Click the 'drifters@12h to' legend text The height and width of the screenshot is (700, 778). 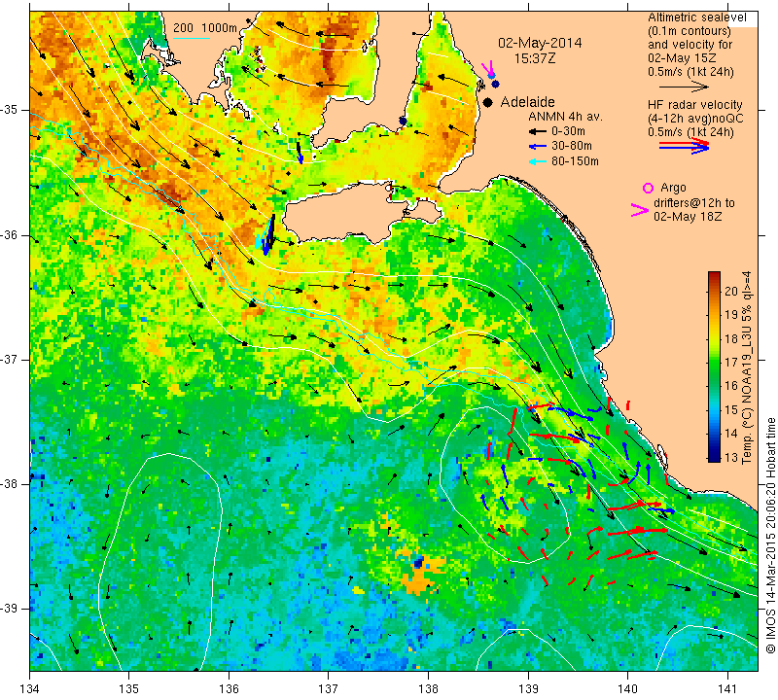tap(694, 203)
